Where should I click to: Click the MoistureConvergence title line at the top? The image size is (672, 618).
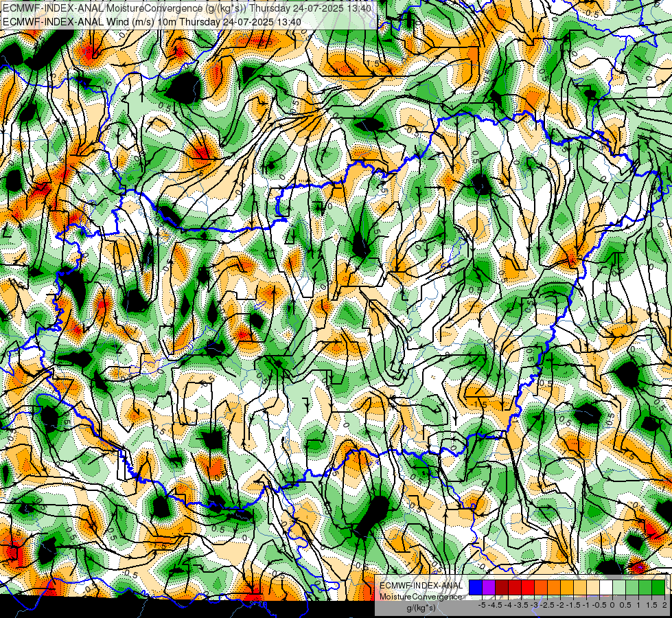pyautogui.click(x=187, y=8)
